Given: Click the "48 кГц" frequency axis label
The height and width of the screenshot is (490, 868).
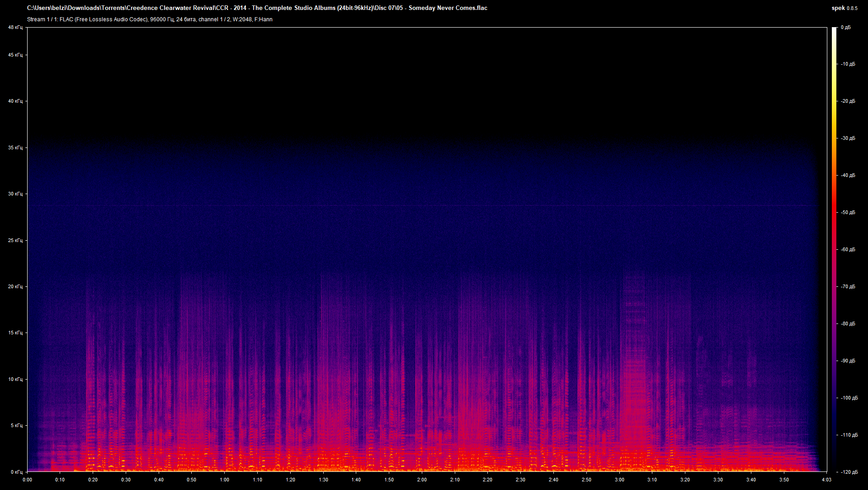Looking at the screenshot, I should (15, 27).
